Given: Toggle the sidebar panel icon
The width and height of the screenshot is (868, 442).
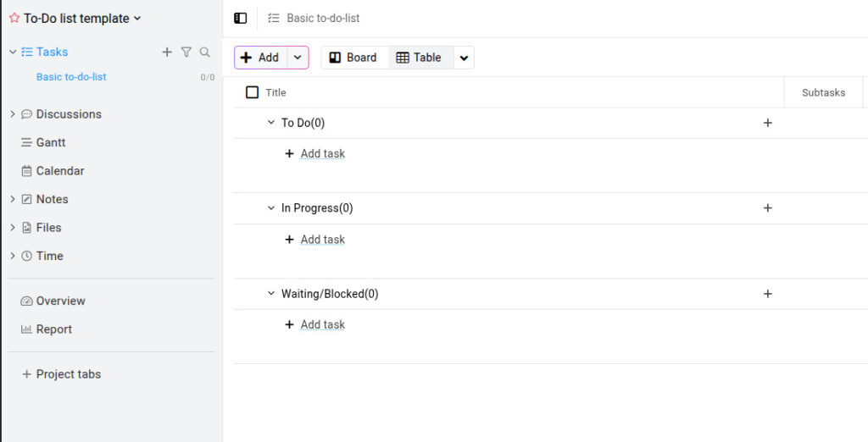Looking at the screenshot, I should coord(240,19).
